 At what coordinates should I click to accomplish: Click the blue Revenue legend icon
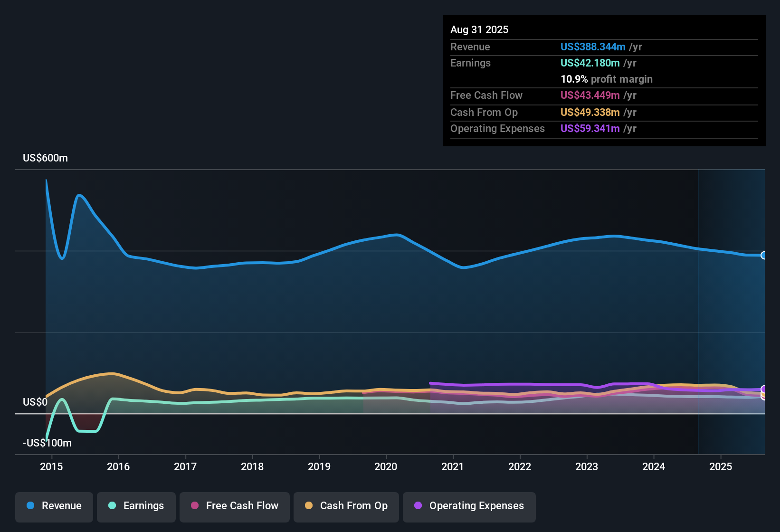30,506
